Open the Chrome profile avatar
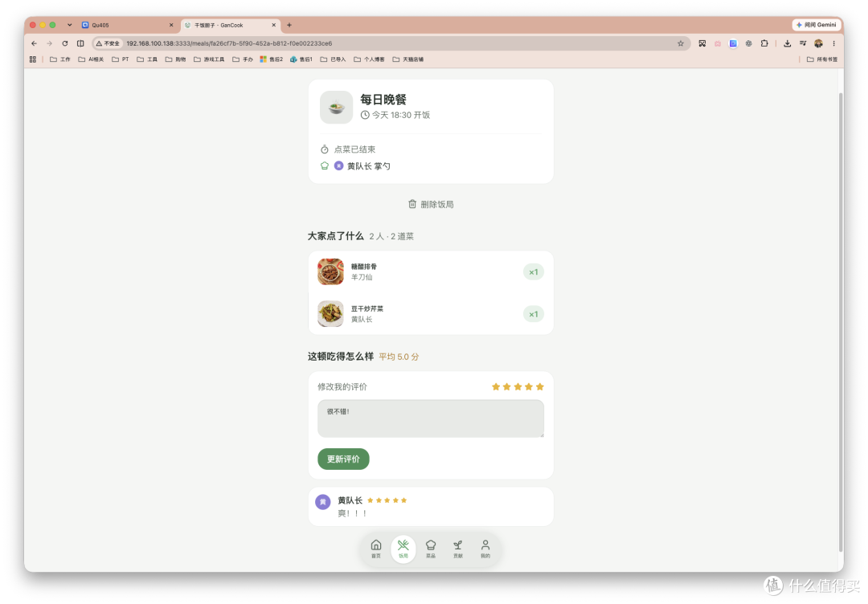 [818, 43]
